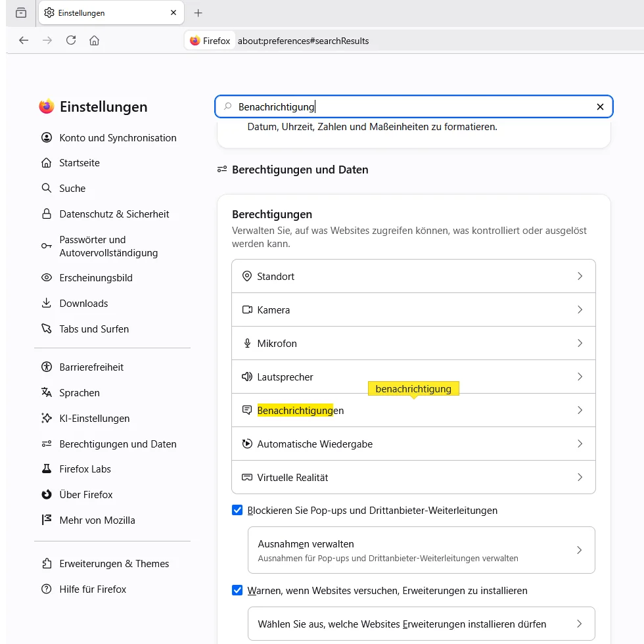
Task: Click the sparkle icon next to KI-Einstellungen
Action: (x=47, y=418)
